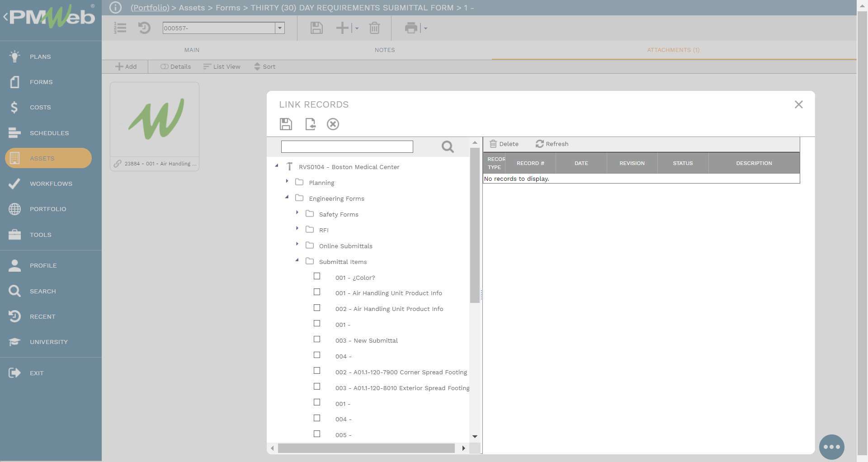The height and width of the screenshot is (462, 868).
Task: Follow the Portfolio breadcrumb link
Action: point(150,8)
